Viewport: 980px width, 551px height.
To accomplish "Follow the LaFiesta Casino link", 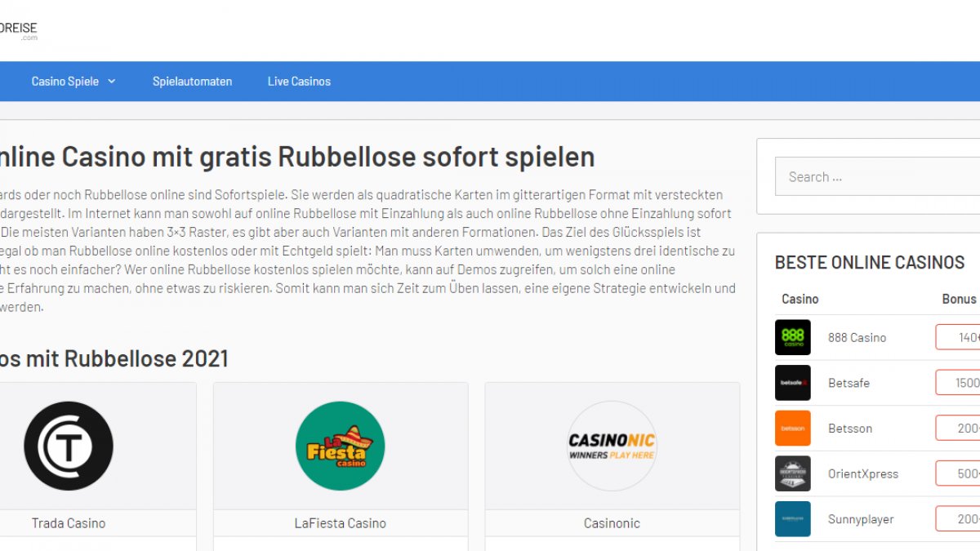I will [x=340, y=523].
